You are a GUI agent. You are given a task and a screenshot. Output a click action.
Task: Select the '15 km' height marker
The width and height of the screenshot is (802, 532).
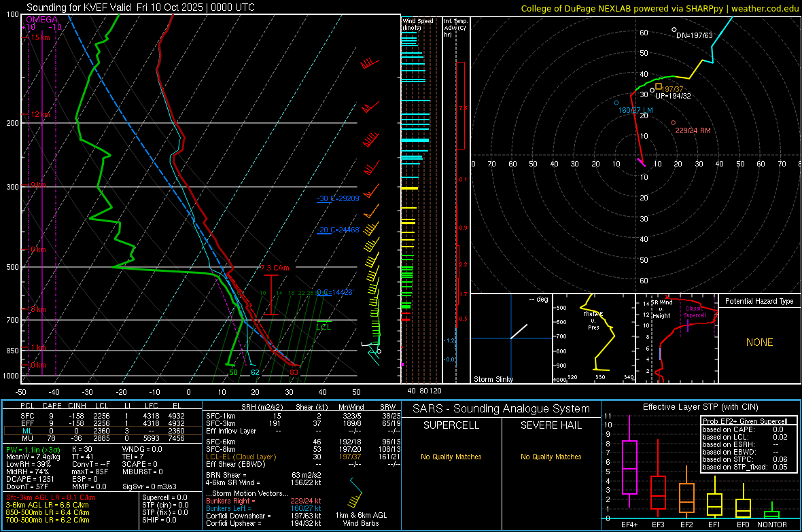coord(40,37)
